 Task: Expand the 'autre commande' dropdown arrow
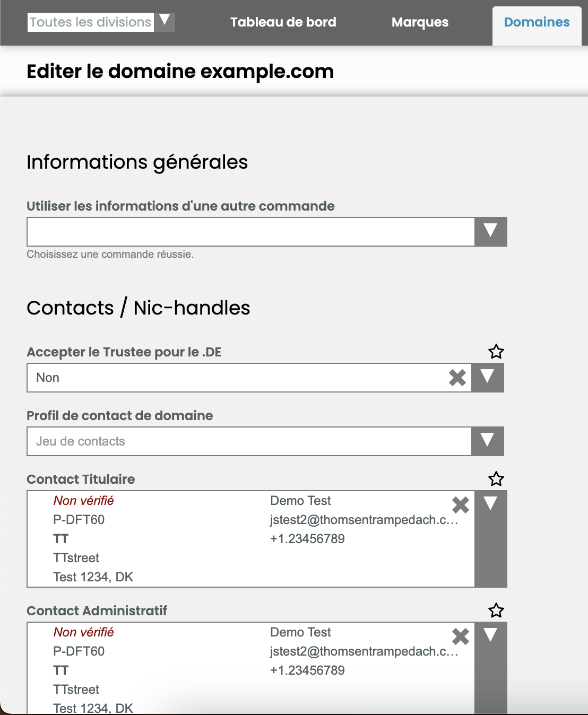[x=491, y=232]
